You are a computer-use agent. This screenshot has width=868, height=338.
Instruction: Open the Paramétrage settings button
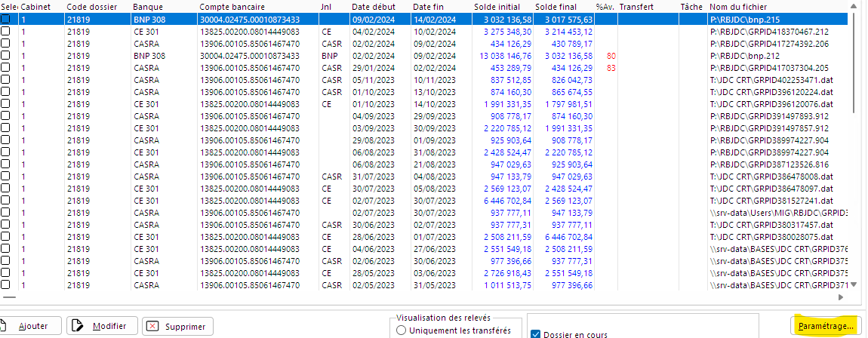(x=826, y=326)
